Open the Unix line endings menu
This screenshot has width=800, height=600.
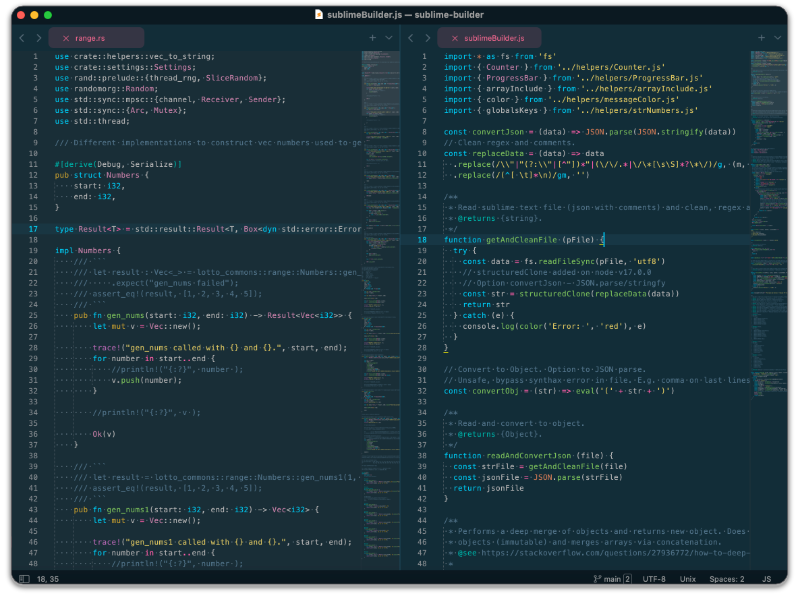(688, 579)
